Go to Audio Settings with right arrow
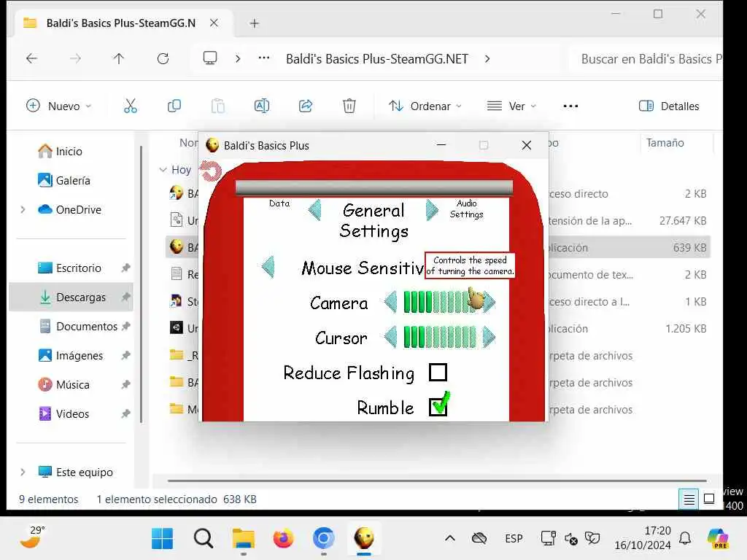747x560 pixels. (432, 210)
